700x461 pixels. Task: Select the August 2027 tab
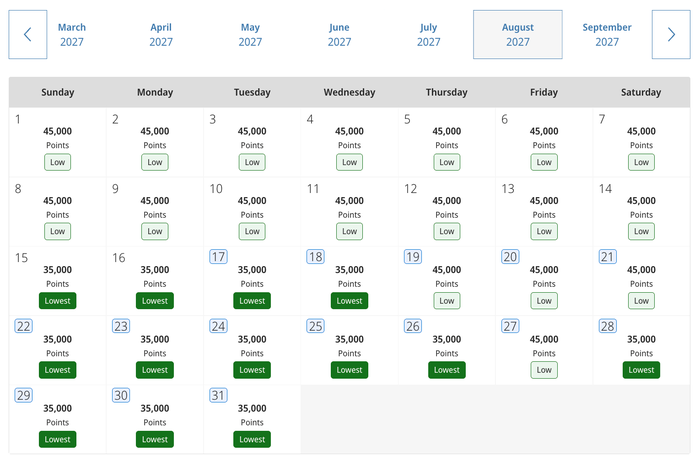pyautogui.click(x=518, y=34)
